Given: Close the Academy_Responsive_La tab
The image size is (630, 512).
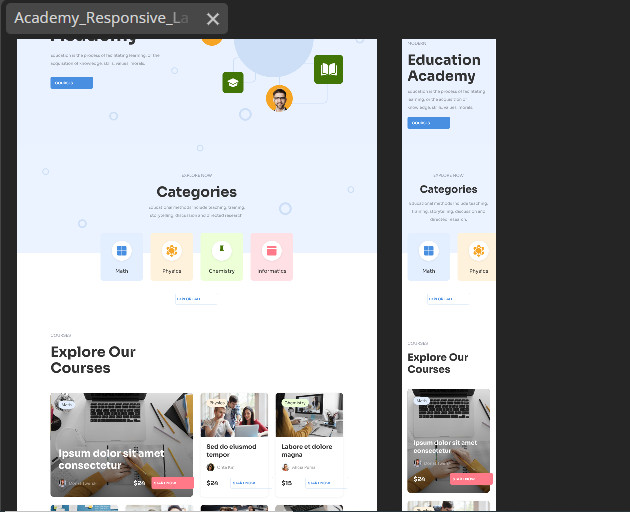Looking at the screenshot, I should click(x=213, y=19).
